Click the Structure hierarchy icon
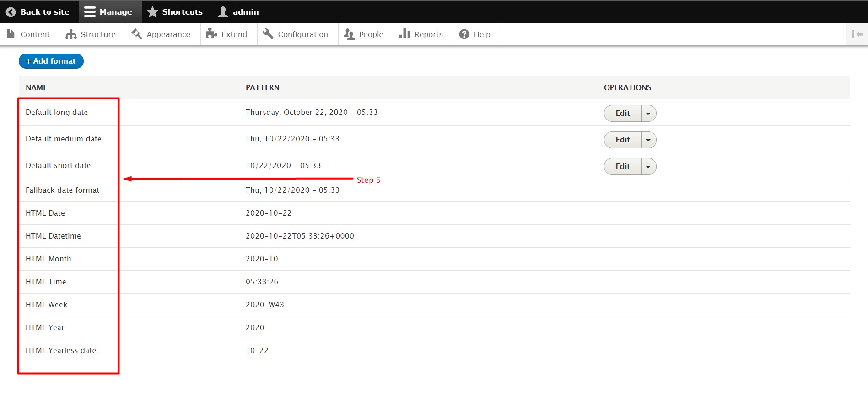868x408 pixels. [71, 34]
